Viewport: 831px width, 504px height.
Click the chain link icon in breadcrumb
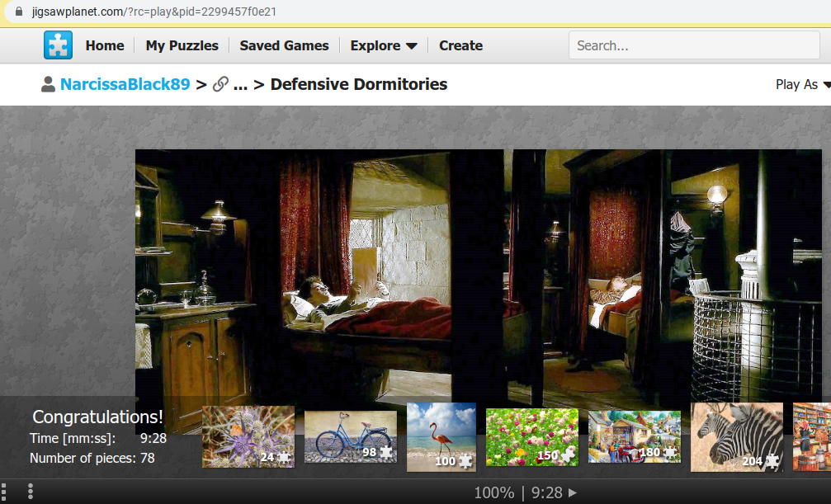(220, 84)
